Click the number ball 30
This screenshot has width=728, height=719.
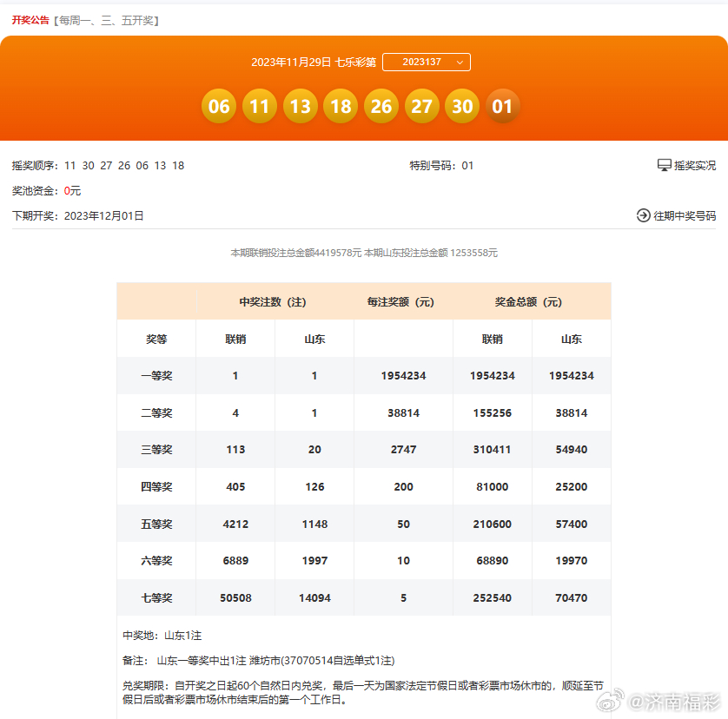(462, 106)
